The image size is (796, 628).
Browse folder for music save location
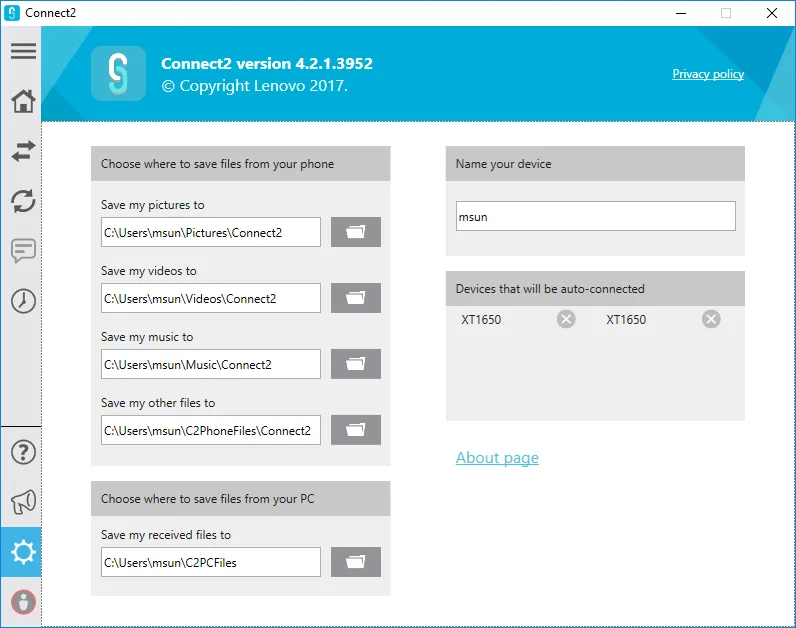[356, 364]
